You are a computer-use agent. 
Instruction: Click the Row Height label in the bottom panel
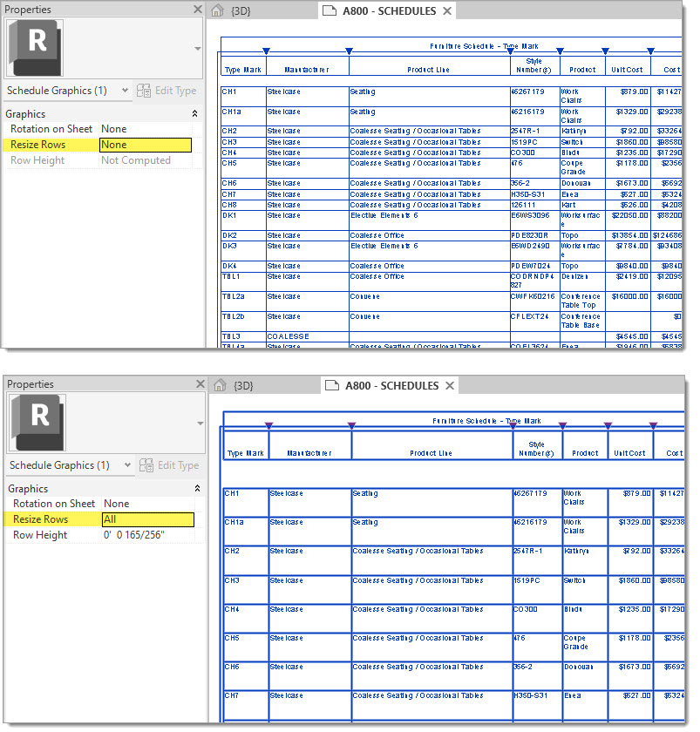(40, 535)
